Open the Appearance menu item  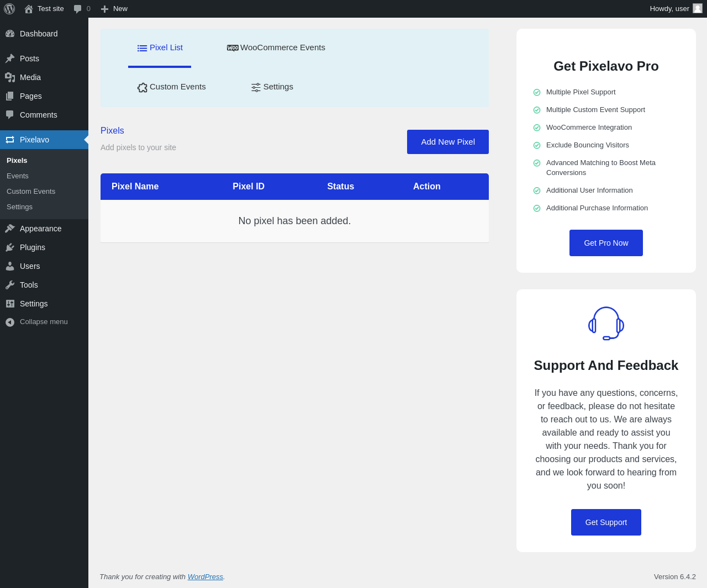pos(44,229)
